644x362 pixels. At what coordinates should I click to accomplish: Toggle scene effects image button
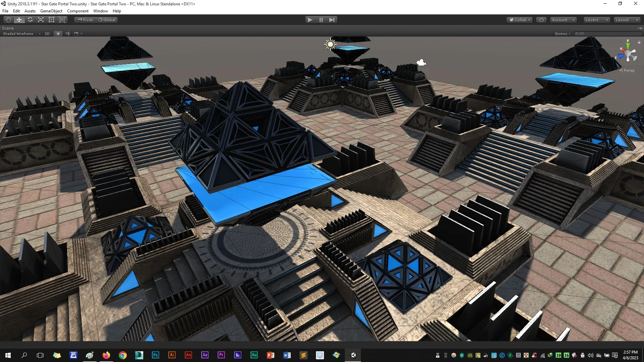click(x=76, y=34)
